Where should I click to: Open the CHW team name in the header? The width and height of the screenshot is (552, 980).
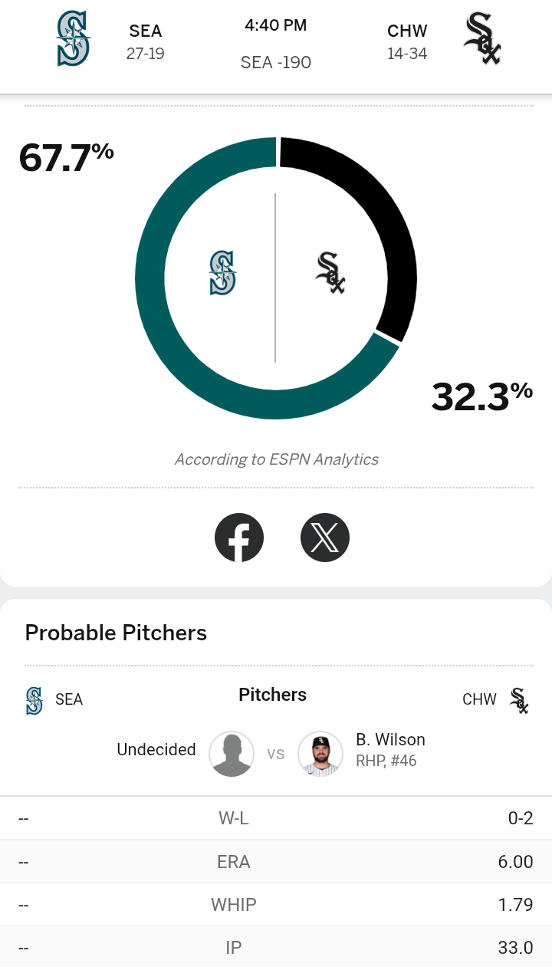pyautogui.click(x=407, y=31)
